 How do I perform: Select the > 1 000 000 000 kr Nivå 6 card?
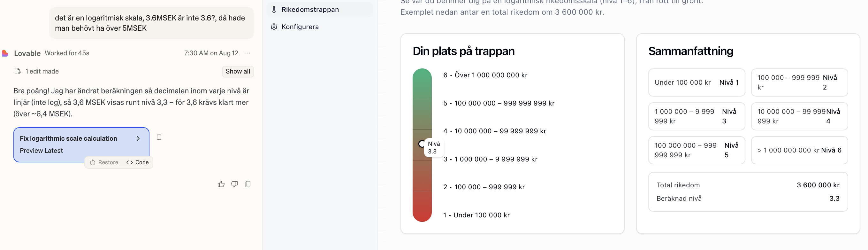tap(799, 150)
